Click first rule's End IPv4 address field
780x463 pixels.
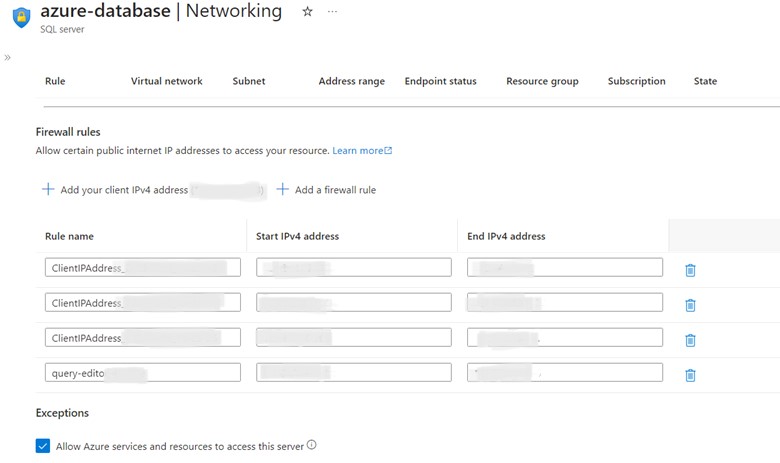pos(564,267)
